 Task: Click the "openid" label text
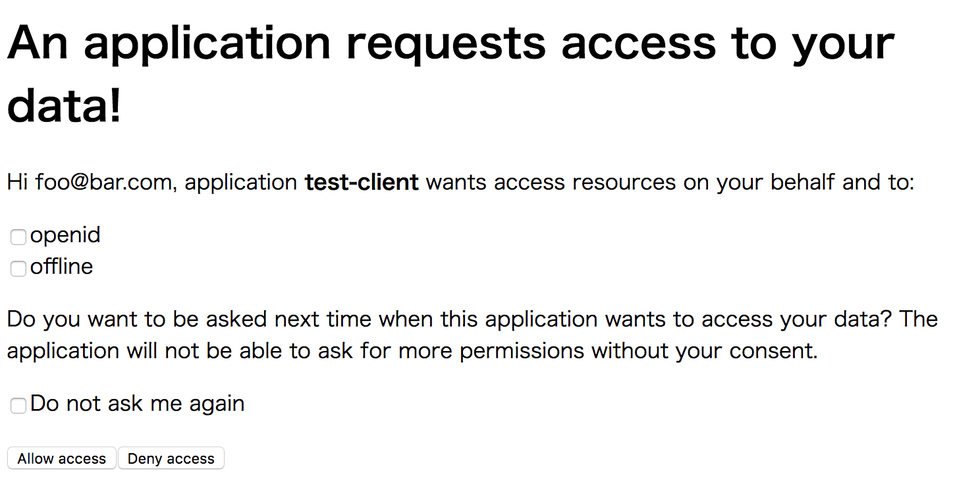pos(65,235)
